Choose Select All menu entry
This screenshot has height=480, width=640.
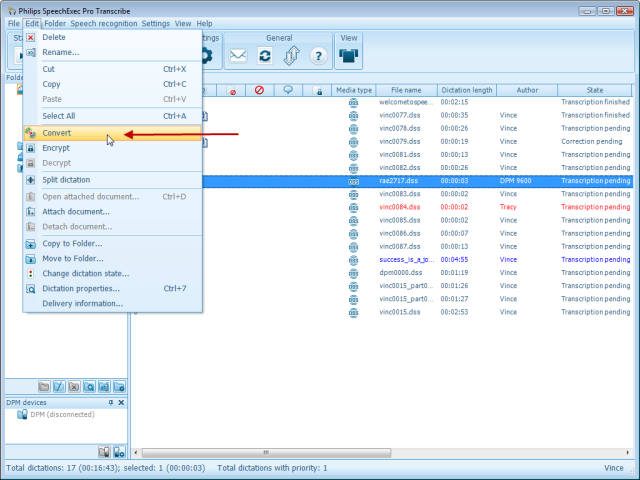[113, 116]
